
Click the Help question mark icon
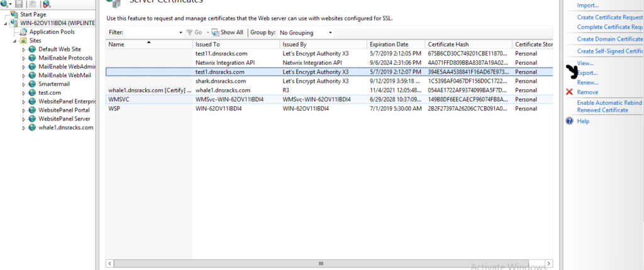(x=570, y=121)
